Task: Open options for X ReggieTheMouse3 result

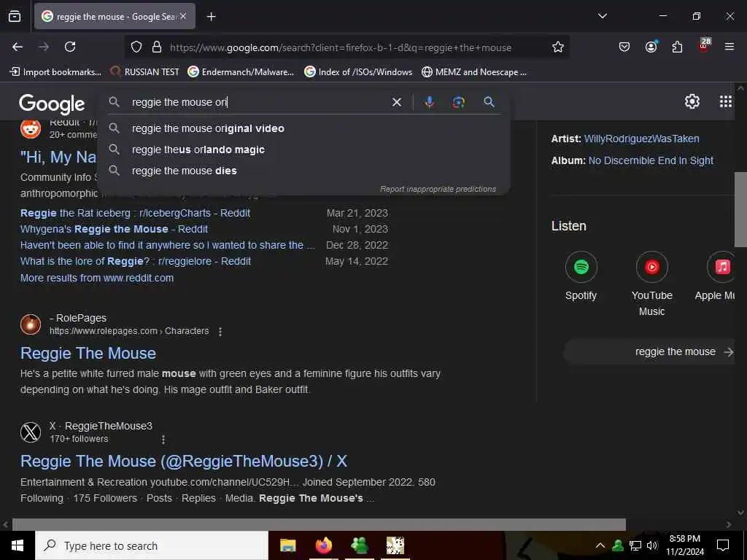Action: click(163, 440)
